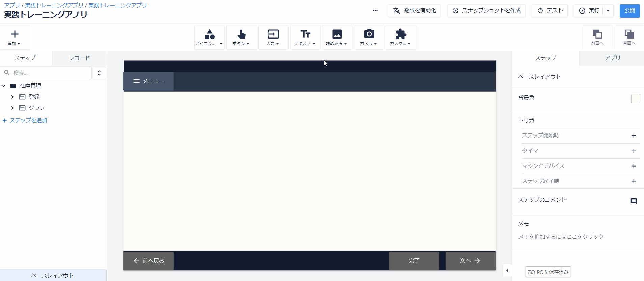Click the first アプリ breadcrumb link
This screenshot has width=644, height=281.
point(12,5)
